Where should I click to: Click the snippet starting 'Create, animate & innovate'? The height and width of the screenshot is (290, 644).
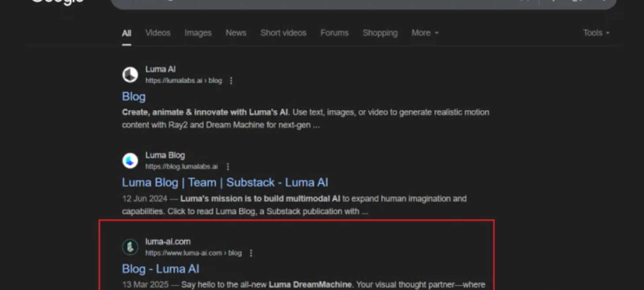point(306,119)
